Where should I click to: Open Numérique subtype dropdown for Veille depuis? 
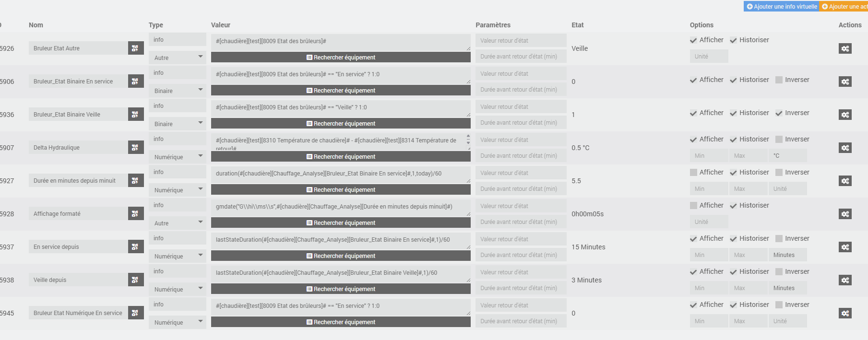coord(178,289)
